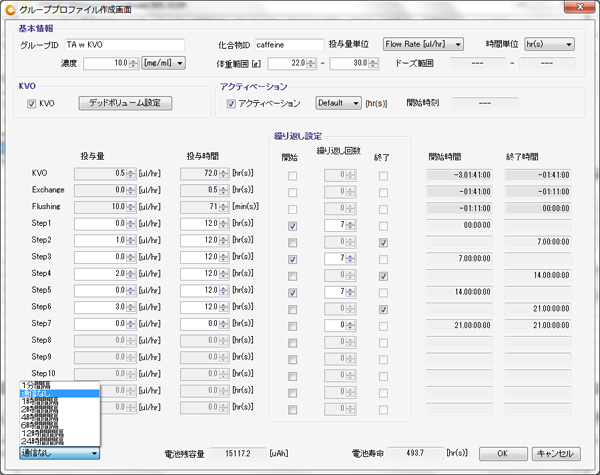Pick 6時間間隔 from the list
This screenshot has height=475, width=600.
pyautogui.click(x=59, y=425)
